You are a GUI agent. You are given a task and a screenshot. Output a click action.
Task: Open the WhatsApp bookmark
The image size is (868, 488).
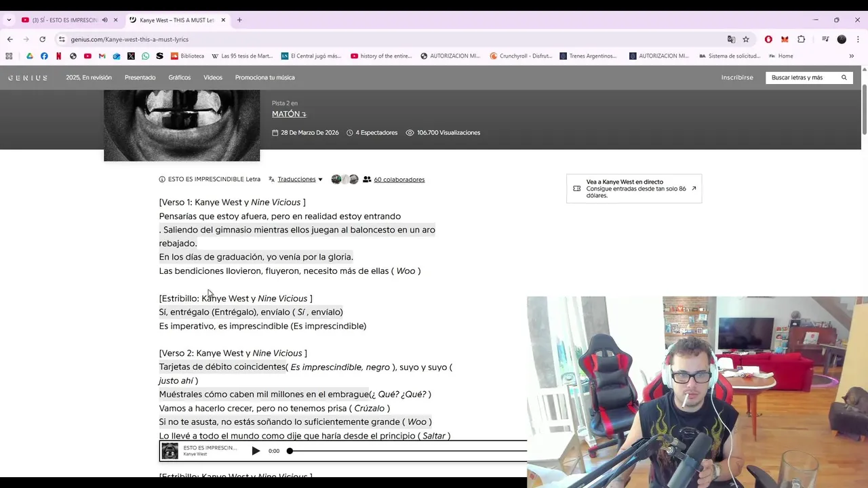(145, 56)
